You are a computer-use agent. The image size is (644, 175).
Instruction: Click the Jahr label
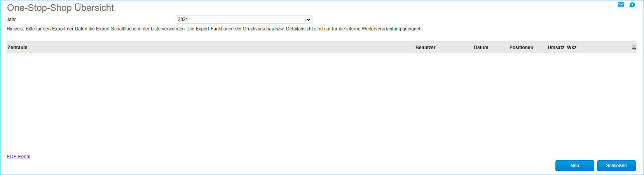click(x=11, y=19)
